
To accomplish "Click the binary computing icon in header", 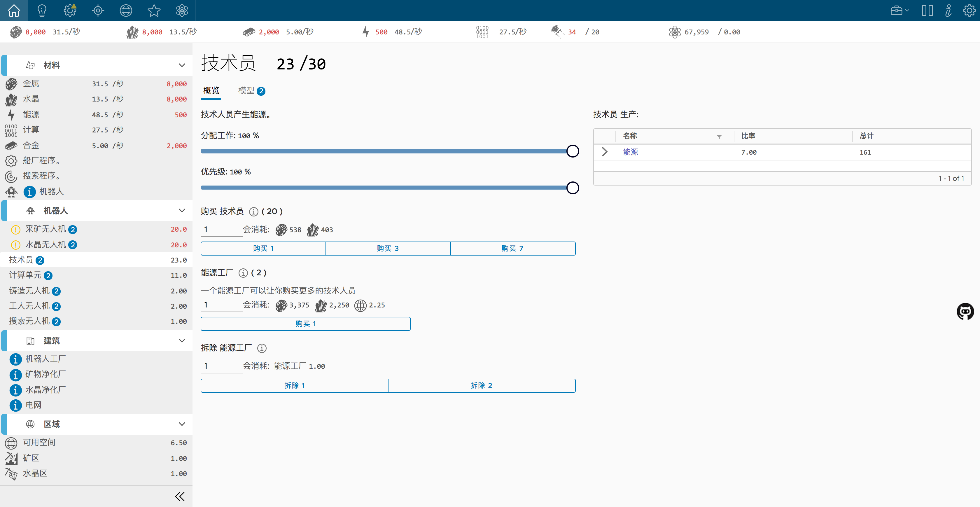I will tap(482, 32).
